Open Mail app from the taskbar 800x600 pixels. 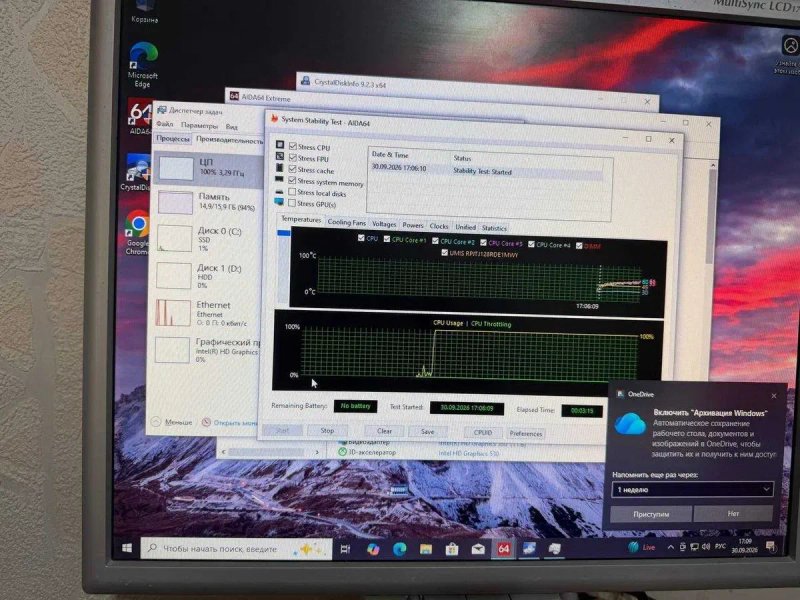coord(478,549)
